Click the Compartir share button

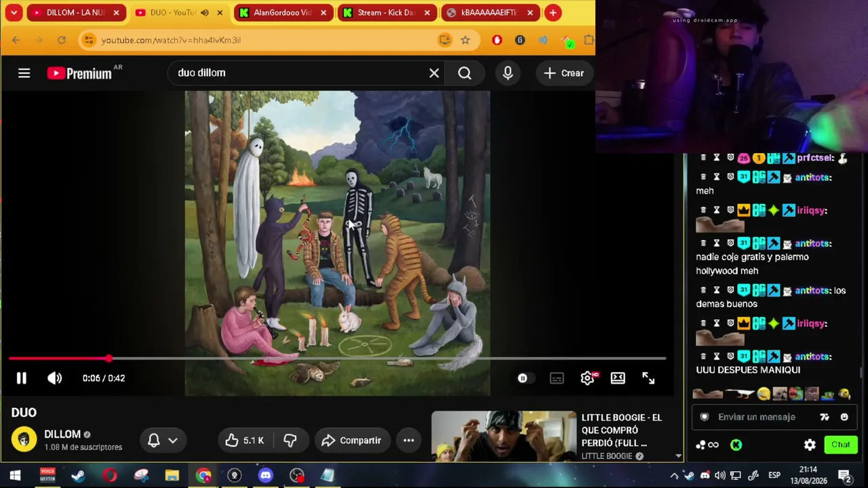[x=351, y=441]
